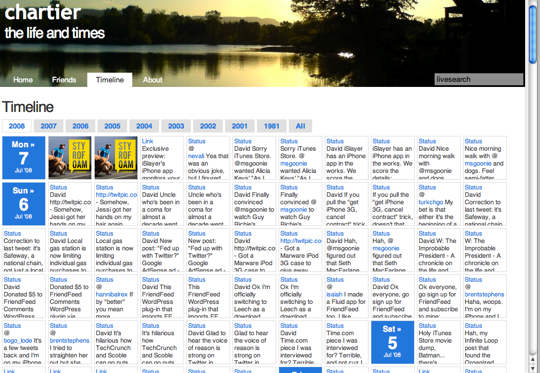Click Status heading of Holy iTunes Store card
The image size is (540, 373).
pyautogui.click(x=427, y=326)
